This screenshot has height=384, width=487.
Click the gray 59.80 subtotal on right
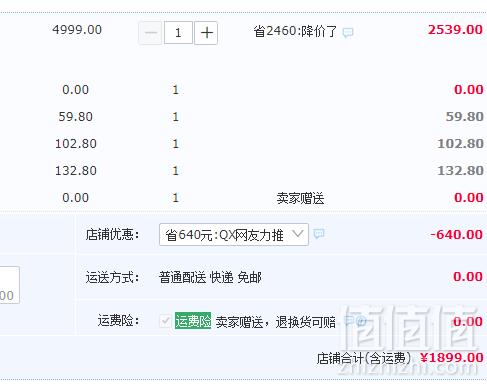click(465, 117)
